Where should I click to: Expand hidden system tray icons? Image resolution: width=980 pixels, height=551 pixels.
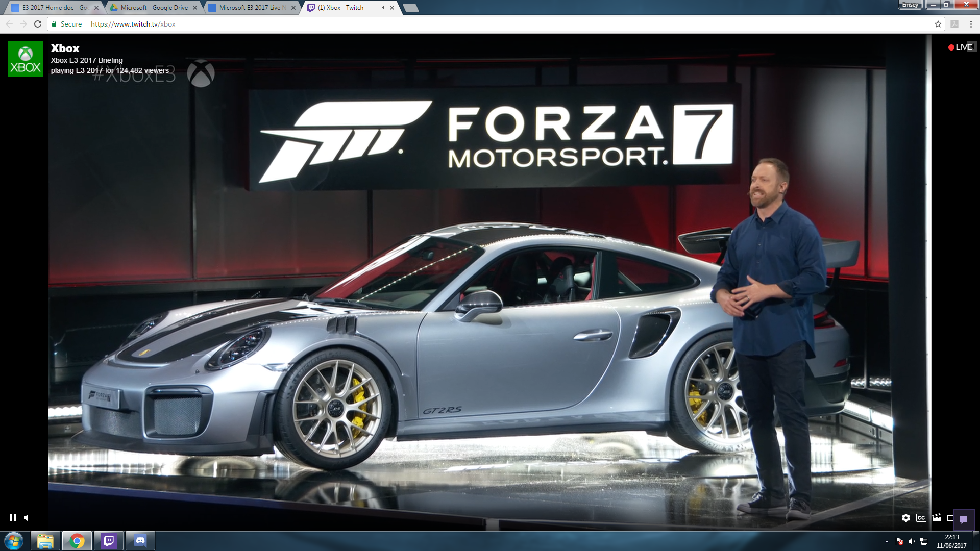[887, 541]
